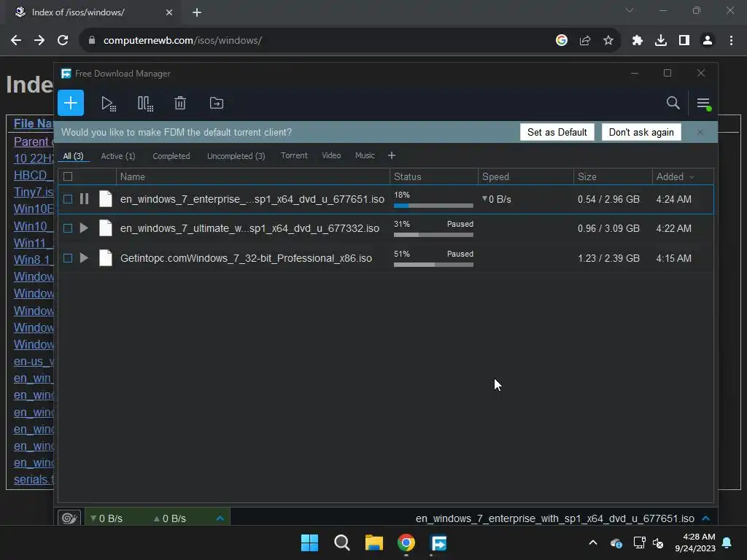Add a new filter tab with plus
747x560 pixels.
pyautogui.click(x=392, y=156)
